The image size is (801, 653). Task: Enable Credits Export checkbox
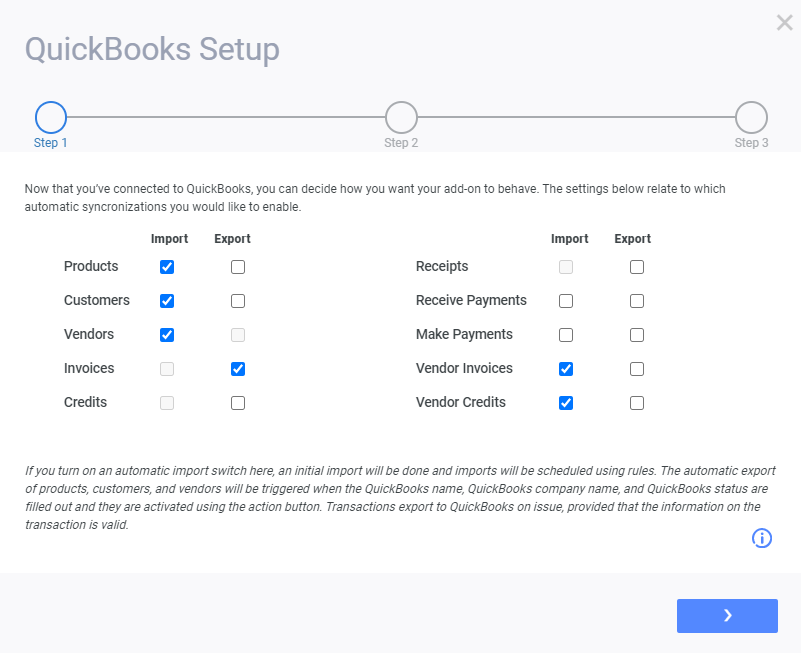click(x=238, y=403)
